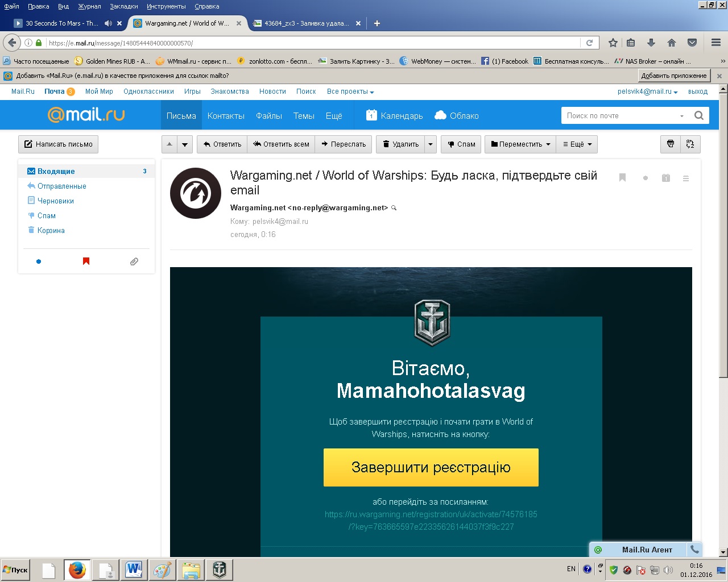728x582 pixels.
Task: Open the downloads arrow icon
Action: click(651, 43)
